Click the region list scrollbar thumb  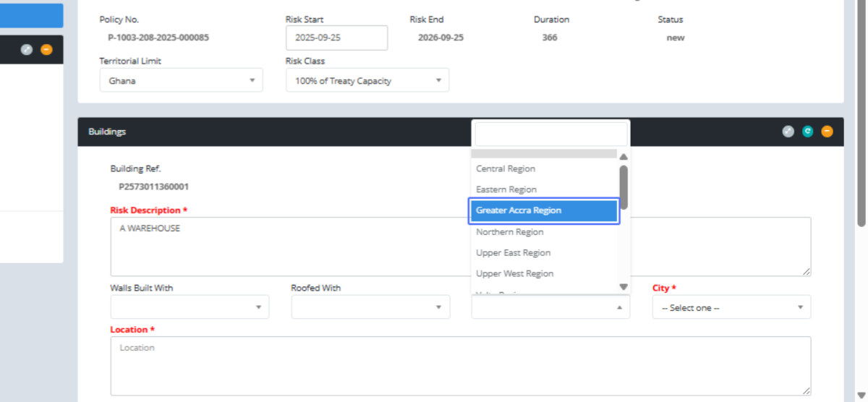[x=624, y=187]
